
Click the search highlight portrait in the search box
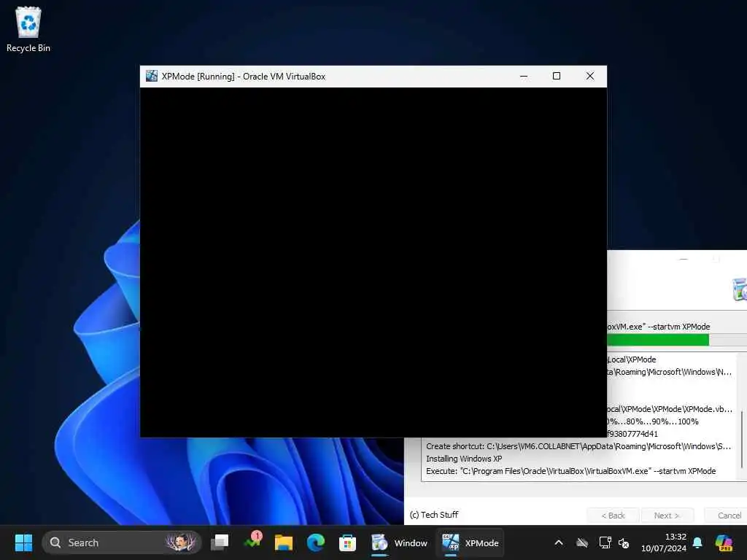(181, 542)
